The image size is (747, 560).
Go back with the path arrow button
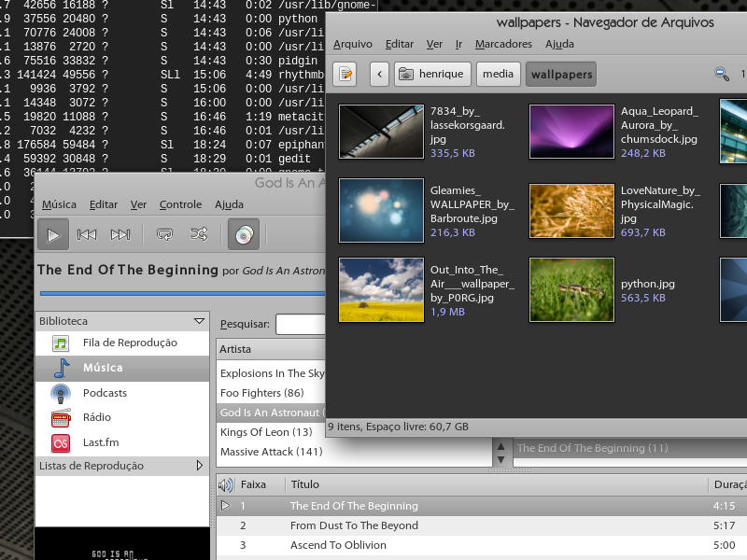(x=380, y=75)
